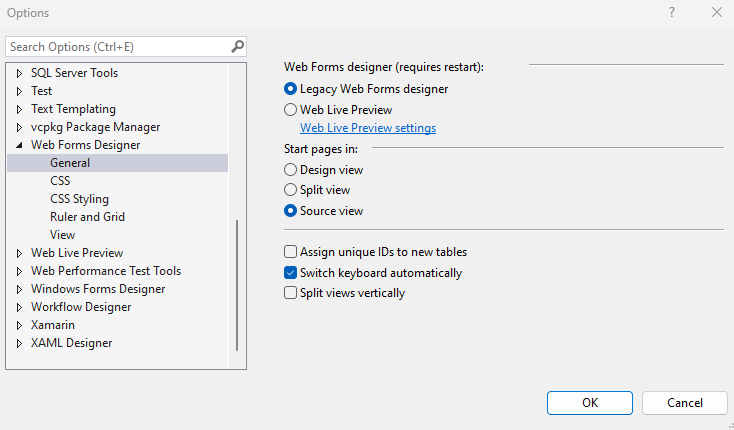Screen dimensions: 734x430
Task: Click the Help question mark icon
Action: click(671, 13)
